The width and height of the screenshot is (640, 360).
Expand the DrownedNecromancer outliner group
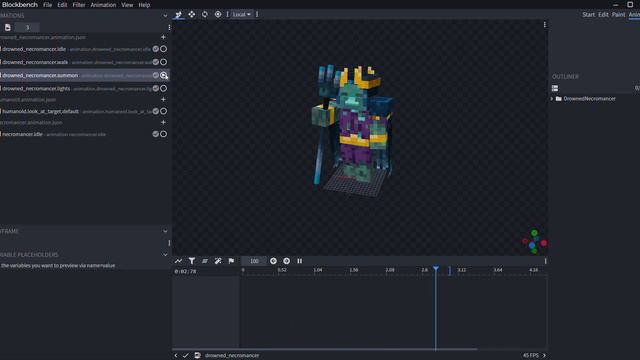coord(552,99)
